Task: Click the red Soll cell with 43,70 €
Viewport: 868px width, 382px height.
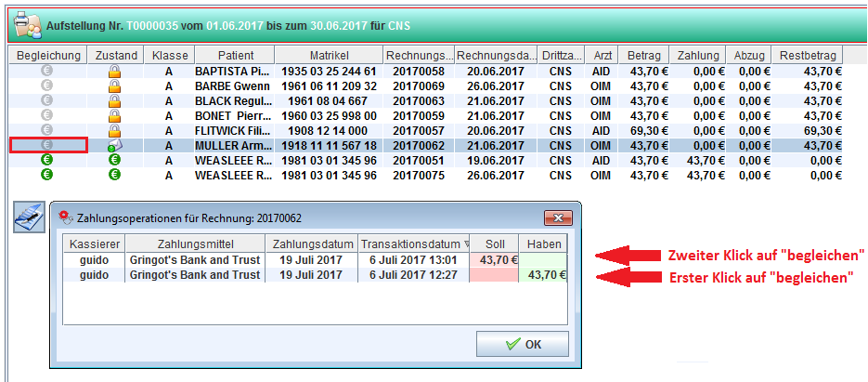Action: [494, 260]
